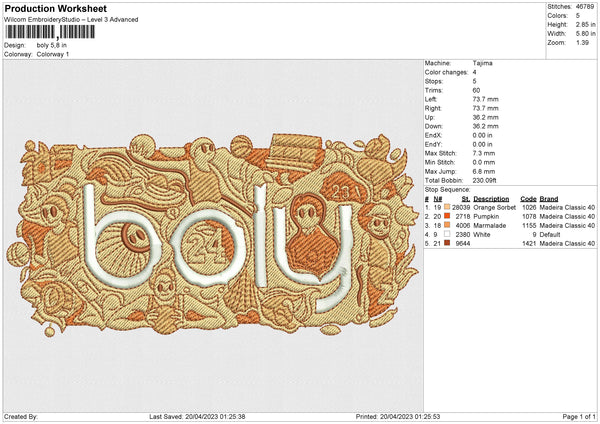Click the 'Code' column header

(x=528, y=199)
